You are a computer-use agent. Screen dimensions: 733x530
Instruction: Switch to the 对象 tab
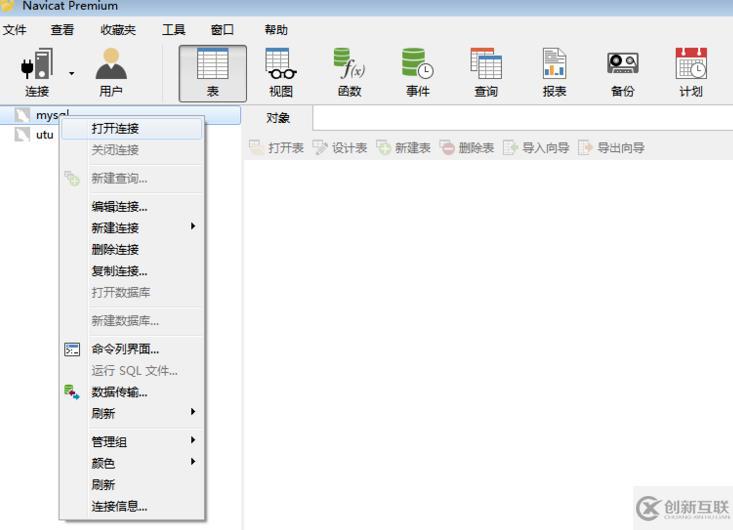click(x=278, y=118)
